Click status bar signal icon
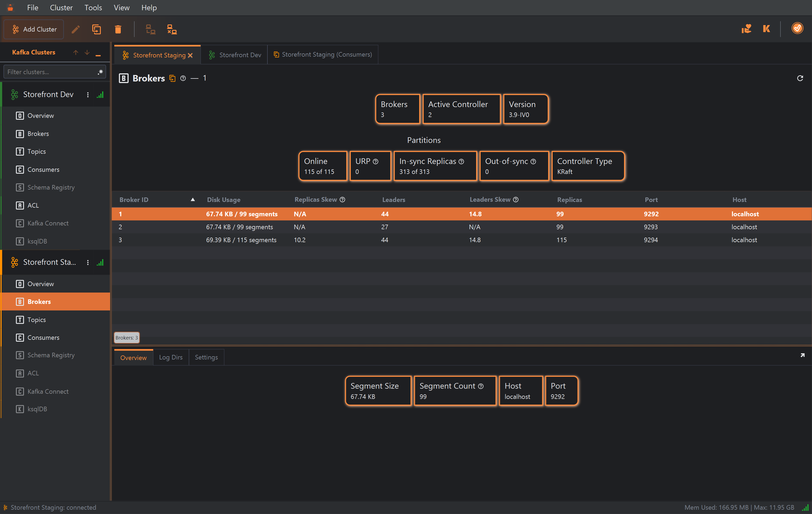812x514 pixels. tap(805, 508)
